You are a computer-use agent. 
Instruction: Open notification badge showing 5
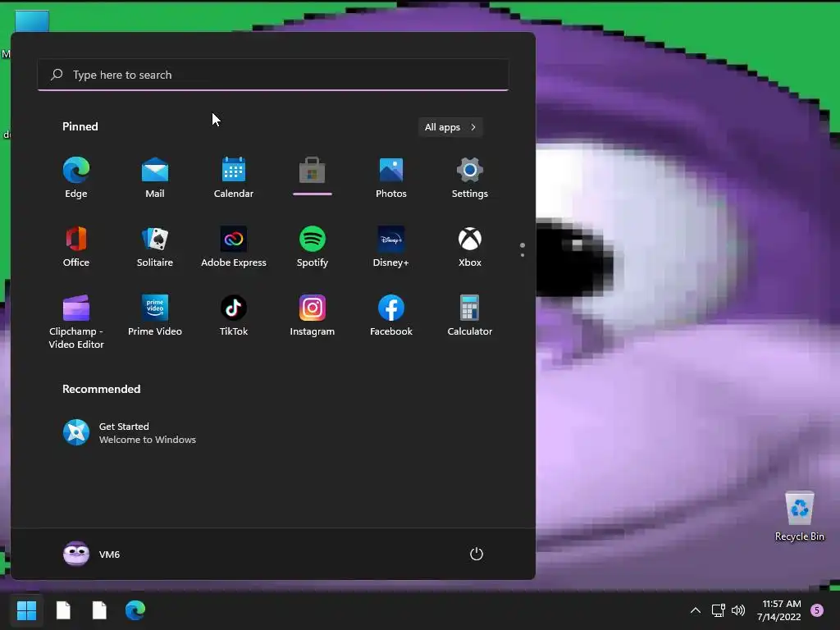pos(817,610)
